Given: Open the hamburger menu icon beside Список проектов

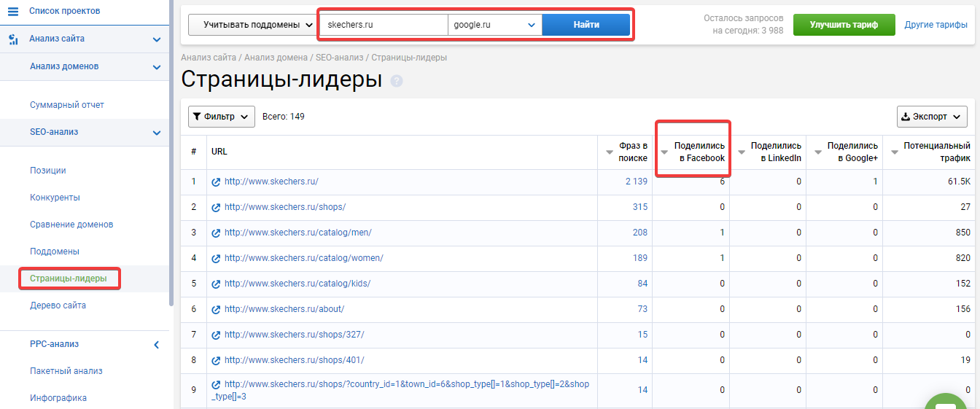Looking at the screenshot, I should point(12,11).
